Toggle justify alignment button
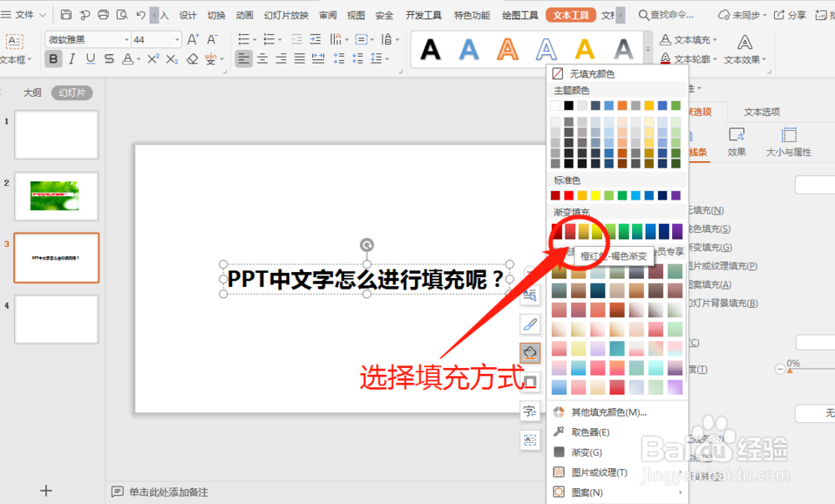The image size is (835, 504). [x=300, y=58]
